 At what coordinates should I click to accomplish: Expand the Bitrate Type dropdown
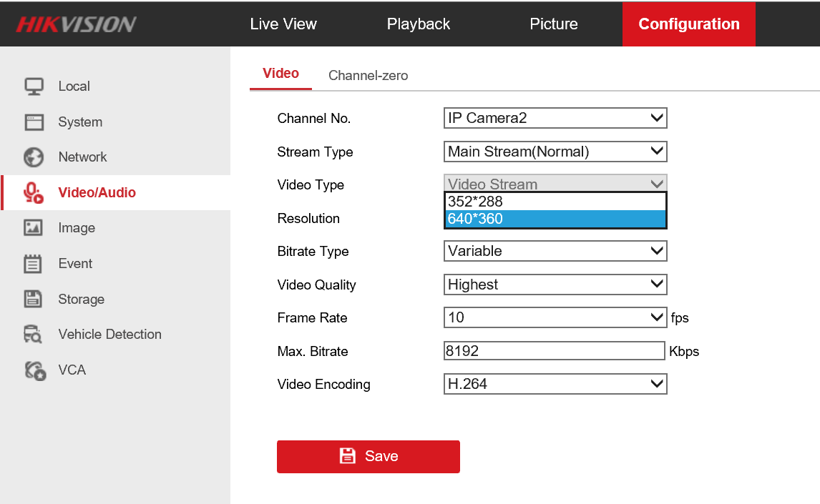[555, 251]
